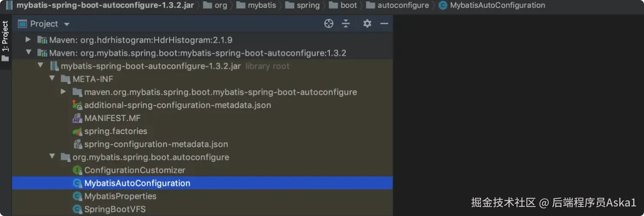Click the SpringBootVFS class icon

77,209
